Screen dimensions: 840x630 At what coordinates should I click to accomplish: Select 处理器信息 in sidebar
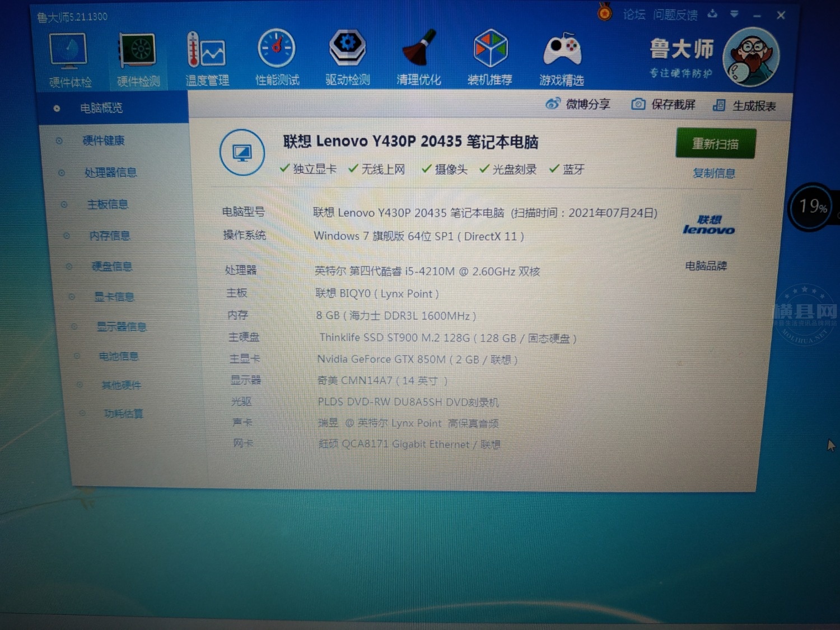(x=110, y=172)
